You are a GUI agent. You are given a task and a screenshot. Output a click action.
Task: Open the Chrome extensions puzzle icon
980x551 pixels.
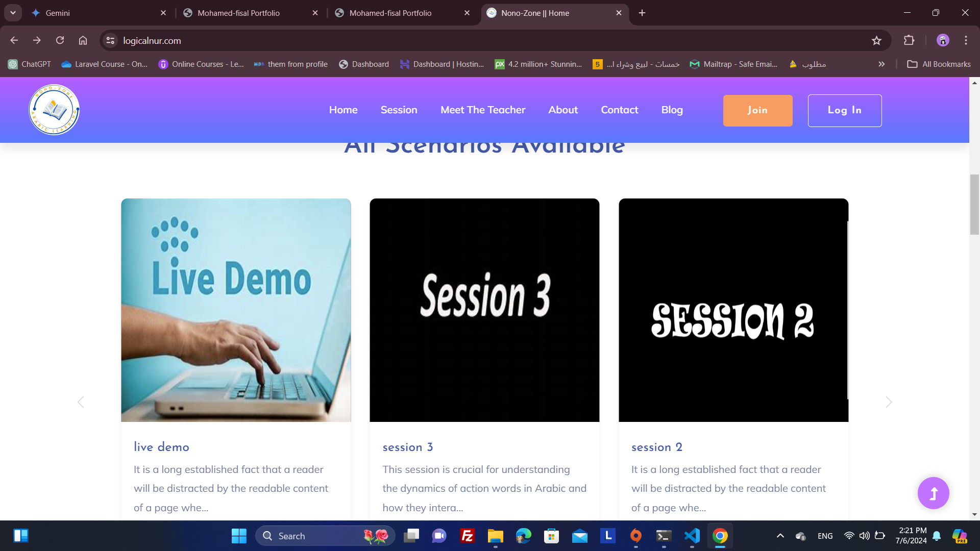(909, 40)
